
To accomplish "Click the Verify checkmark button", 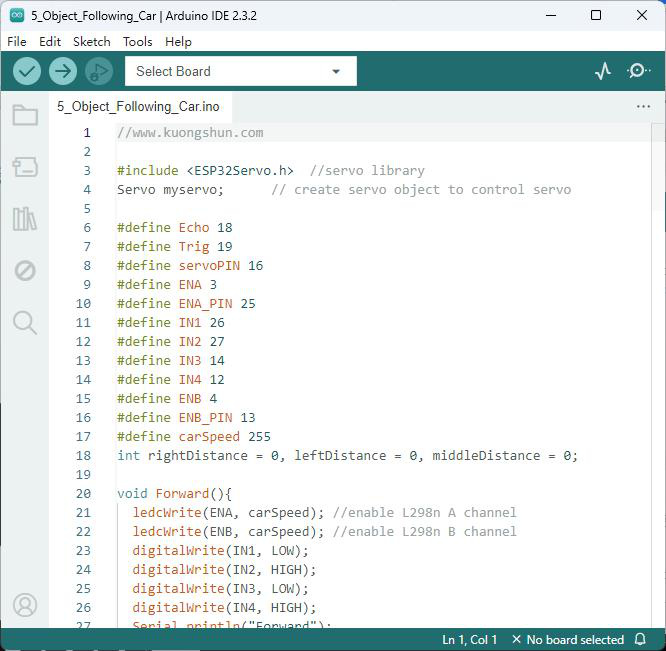I will click(27, 71).
